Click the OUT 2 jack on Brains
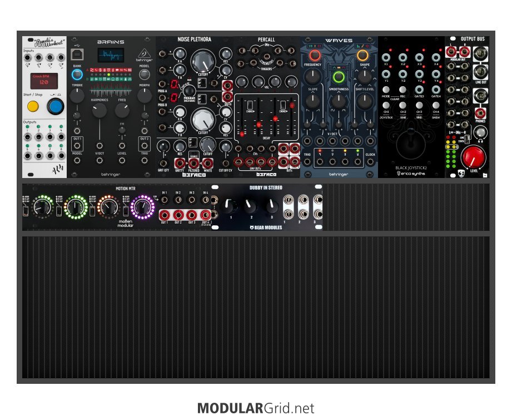This screenshot has width=512, height=420. point(145,145)
